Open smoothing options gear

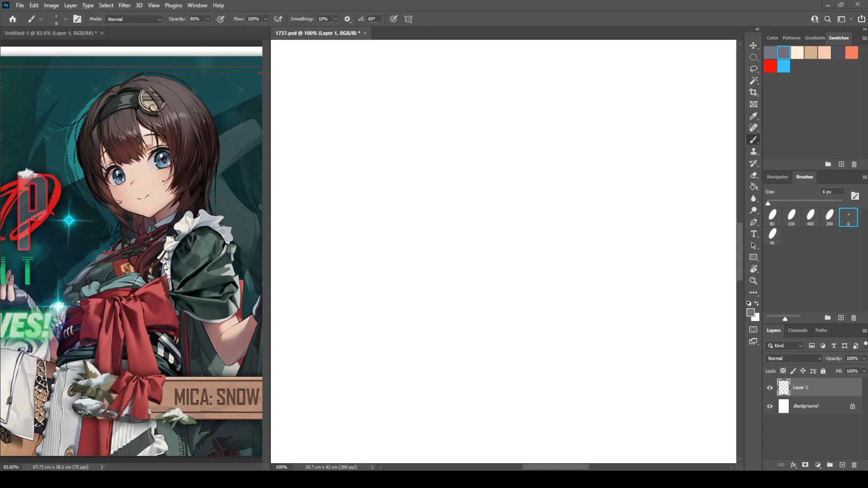(347, 19)
